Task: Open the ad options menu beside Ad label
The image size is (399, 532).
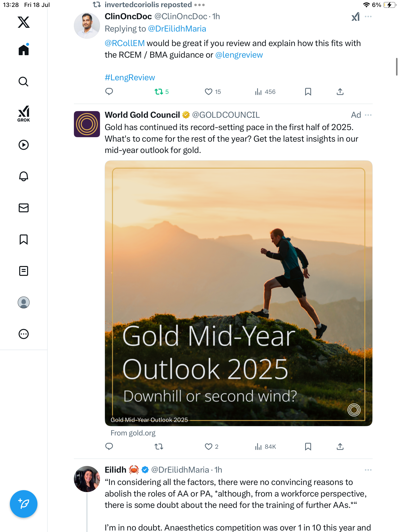Action: pyautogui.click(x=368, y=115)
